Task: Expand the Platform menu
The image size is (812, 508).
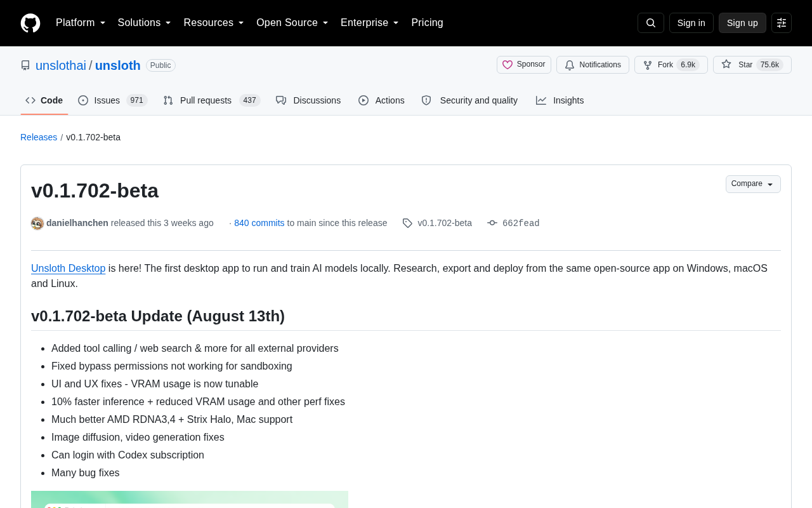Action: [81, 23]
